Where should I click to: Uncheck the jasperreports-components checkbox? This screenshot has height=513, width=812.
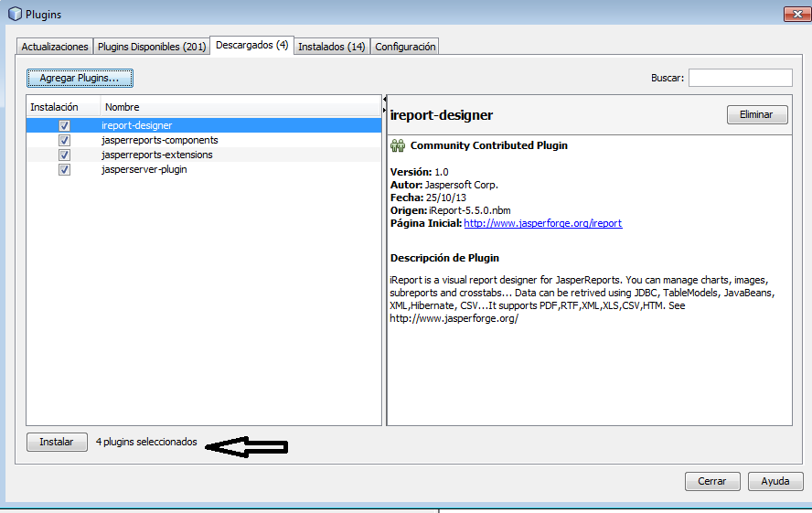[64, 140]
